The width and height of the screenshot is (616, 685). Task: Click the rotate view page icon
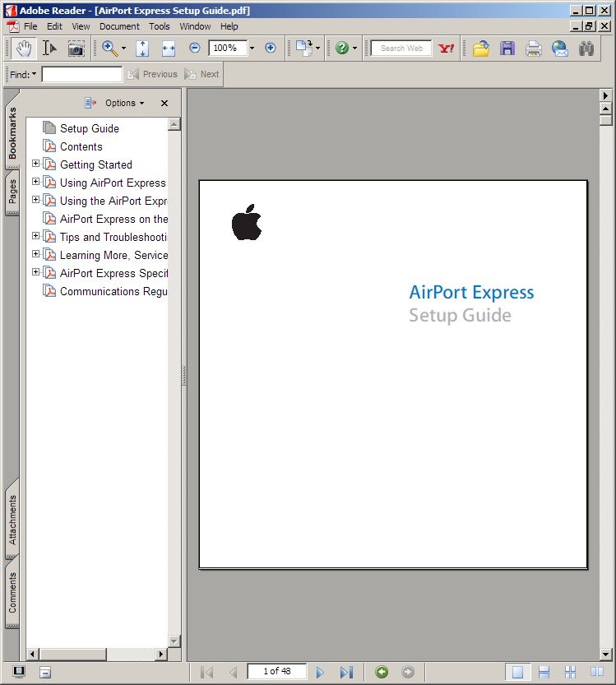tap(304, 48)
